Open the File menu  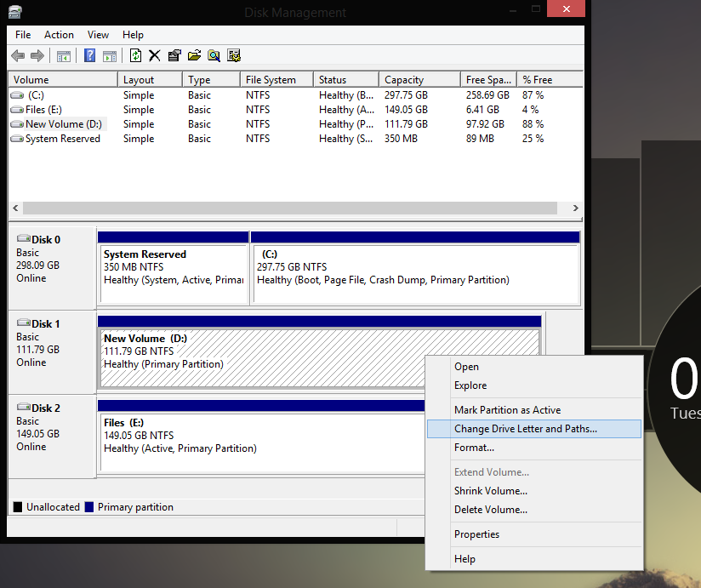pyautogui.click(x=23, y=35)
